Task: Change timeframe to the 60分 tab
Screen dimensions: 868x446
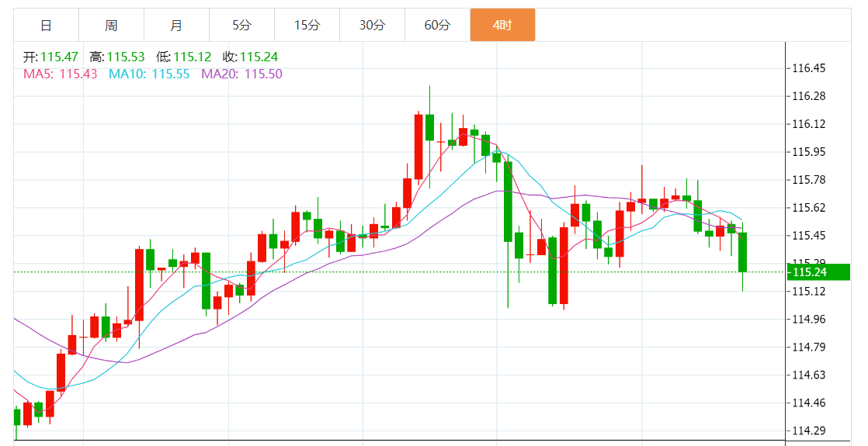Action: [437, 25]
